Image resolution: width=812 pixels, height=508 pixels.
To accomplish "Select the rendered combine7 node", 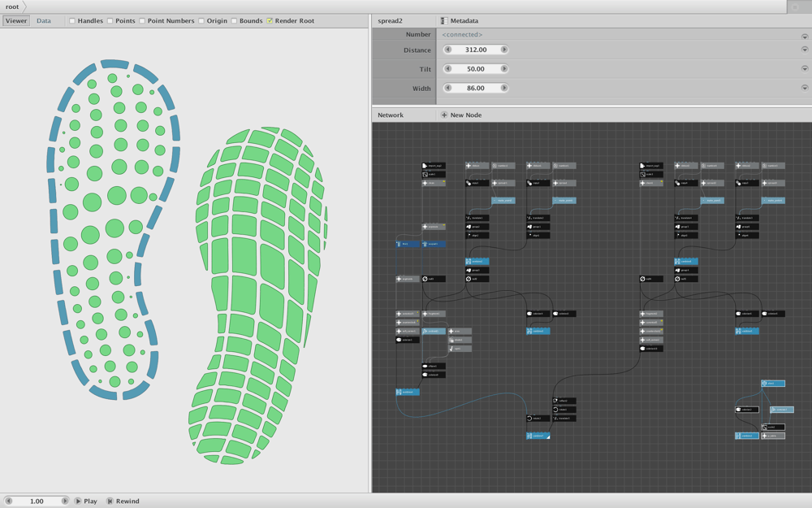I will (x=538, y=436).
